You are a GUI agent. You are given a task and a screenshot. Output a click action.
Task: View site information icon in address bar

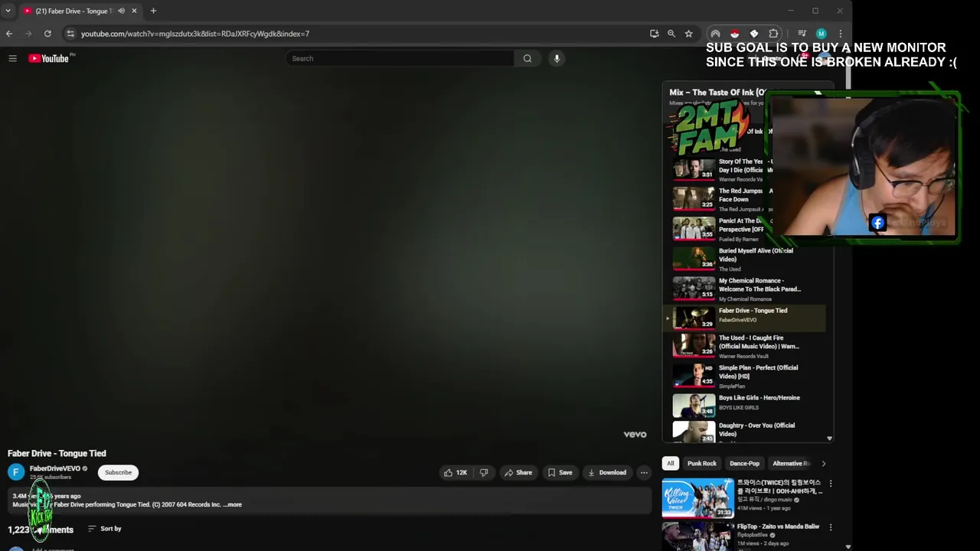[70, 34]
